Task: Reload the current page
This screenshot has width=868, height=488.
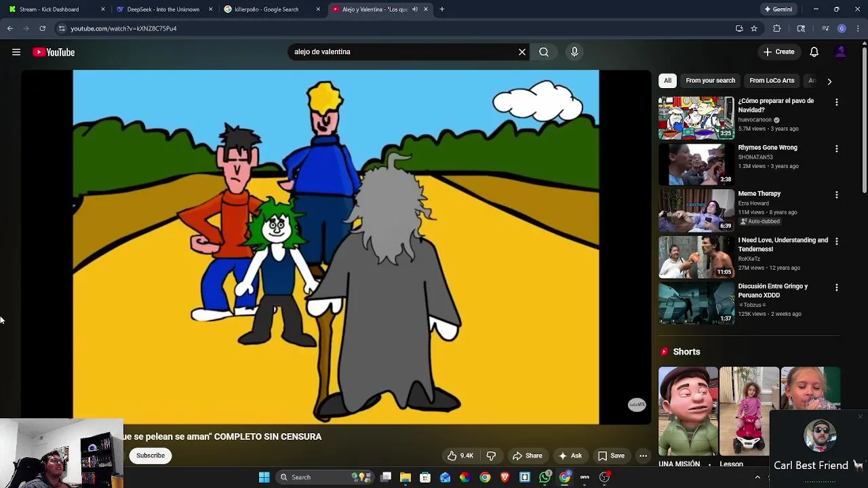Action: (42, 28)
